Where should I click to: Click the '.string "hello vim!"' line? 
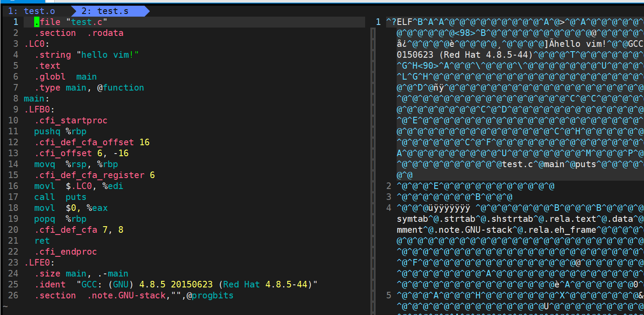coord(87,55)
